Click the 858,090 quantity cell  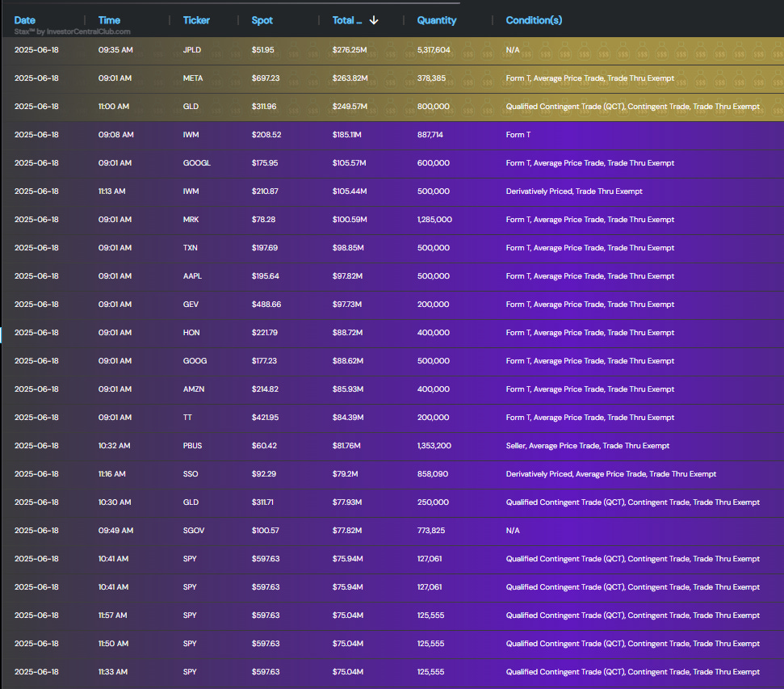coord(433,474)
